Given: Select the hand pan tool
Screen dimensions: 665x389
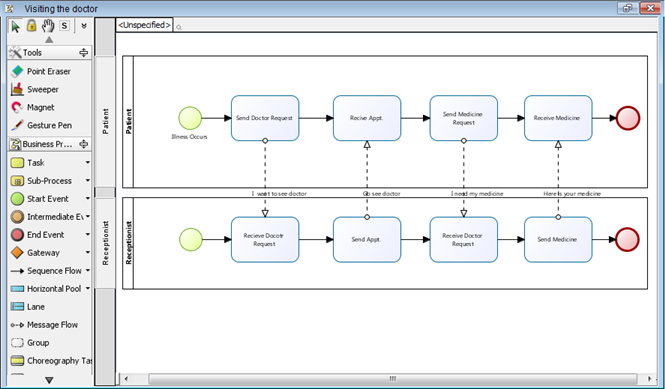Looking at the screenshot, I should point(48,26).
